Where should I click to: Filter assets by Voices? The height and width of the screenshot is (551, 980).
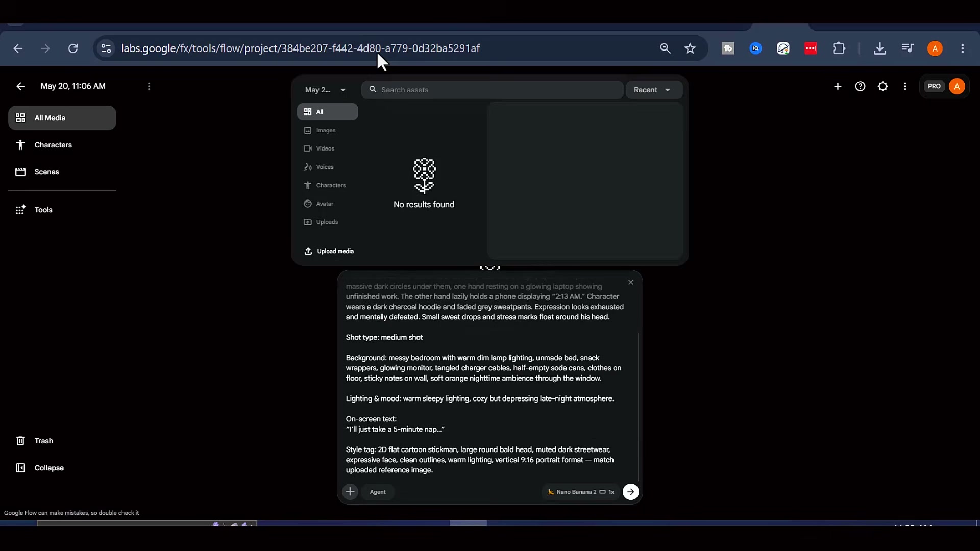[328, 167]
